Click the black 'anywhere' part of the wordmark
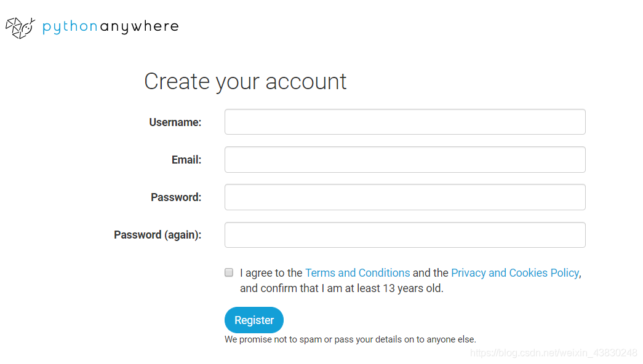This screenshot has width=643, height=364. (140, 27)
